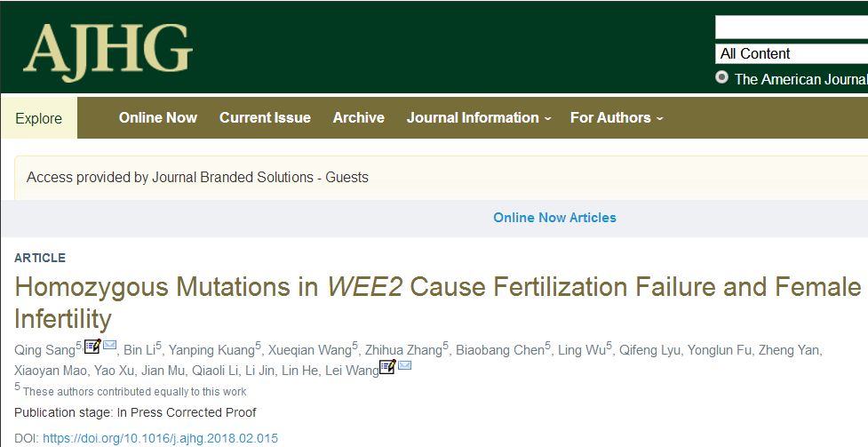868x447 pixels.
Task: Select The American Journal radio option
Action: tap(721, 77)
